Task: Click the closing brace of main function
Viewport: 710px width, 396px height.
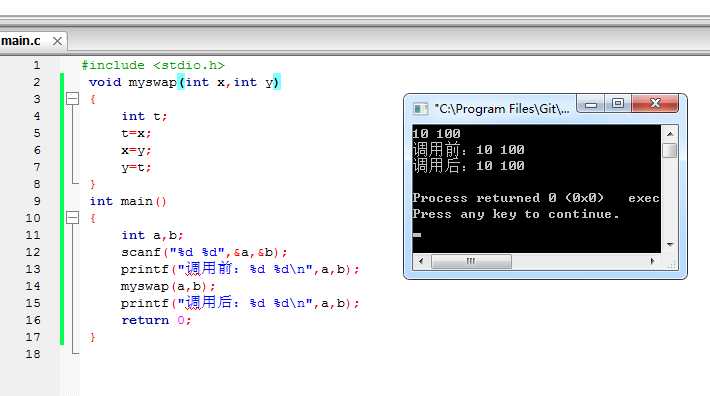Action: point(92,337)
